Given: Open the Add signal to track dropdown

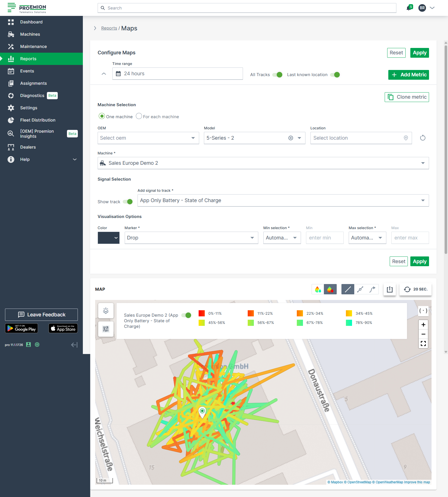Looking at the screenshot, I should tap(283, 200).
